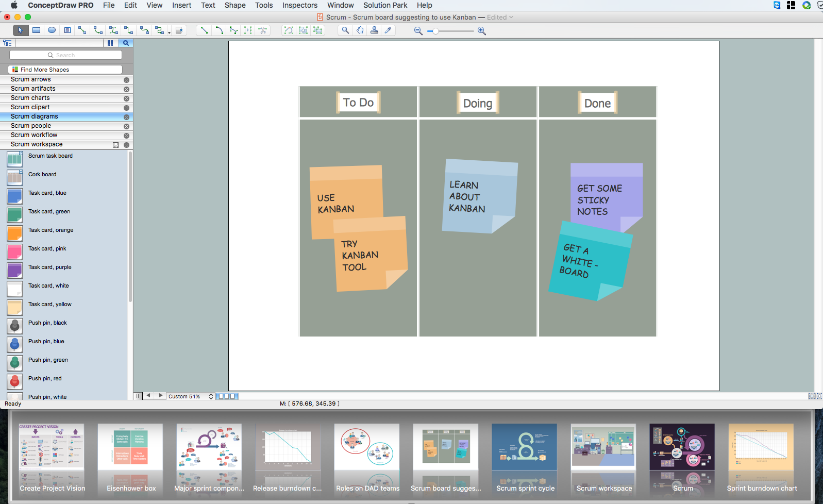Screen dimensions: 823x504
Task: Pick the Cork board shape
Action: click(15, 178)
